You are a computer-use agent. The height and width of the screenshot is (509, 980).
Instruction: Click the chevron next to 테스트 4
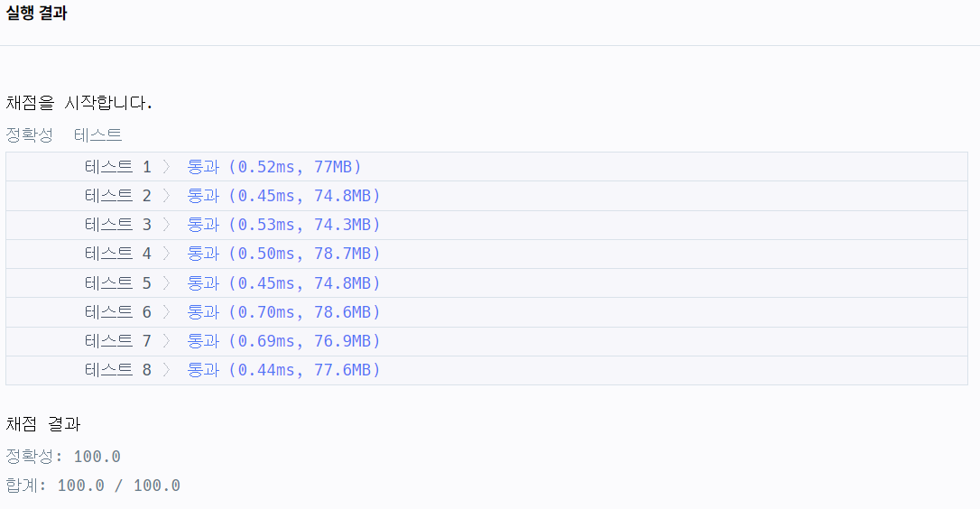click(x=167, y=254)
